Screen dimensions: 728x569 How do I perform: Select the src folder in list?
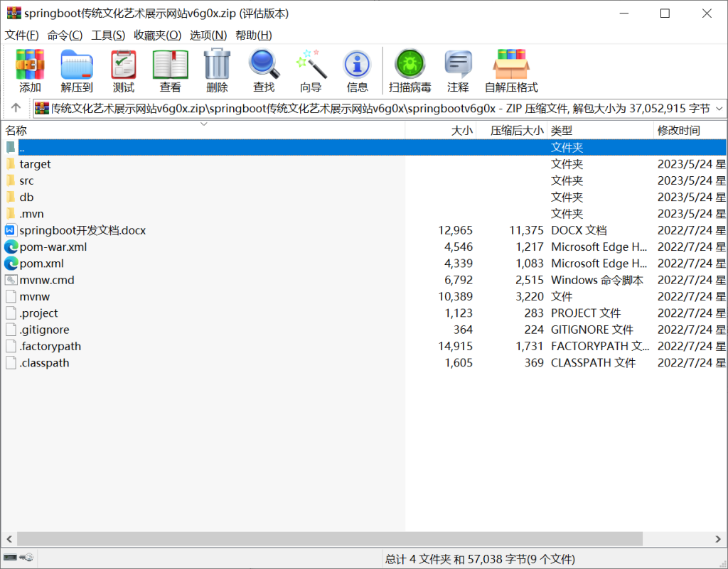pyautogui.click(x=26, y=180)
